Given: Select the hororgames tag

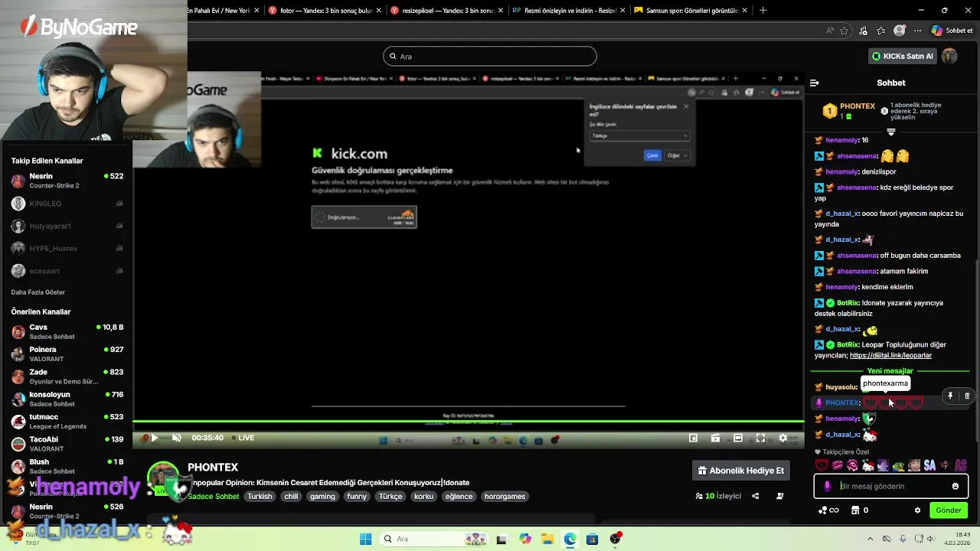Looking at the screenshot, I should (x=505, y=496).
